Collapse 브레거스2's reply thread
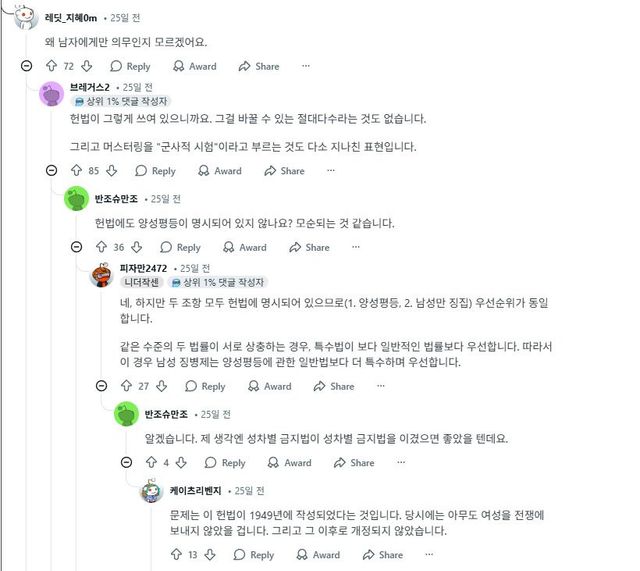 pos(52,171)
